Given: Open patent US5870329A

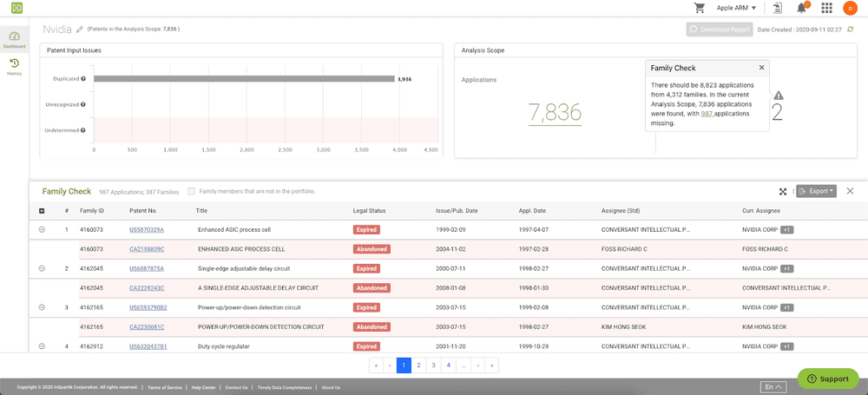Looking at the screenshot, I should pos(147,229).
